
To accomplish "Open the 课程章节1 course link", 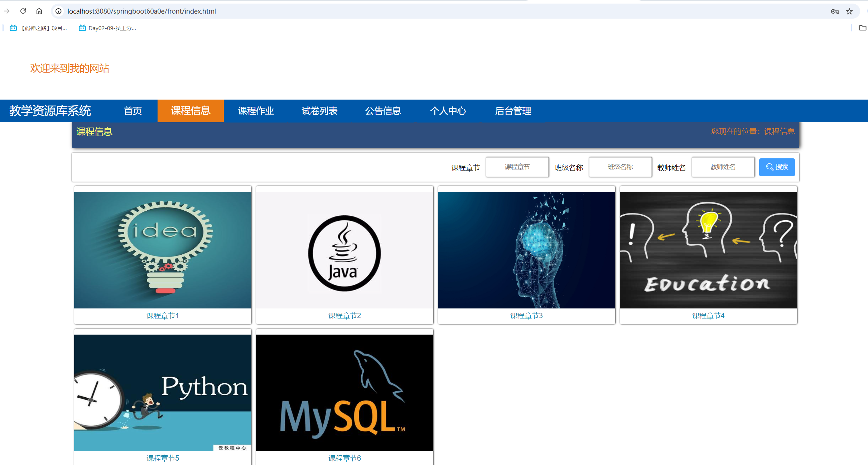I will 162,316.
